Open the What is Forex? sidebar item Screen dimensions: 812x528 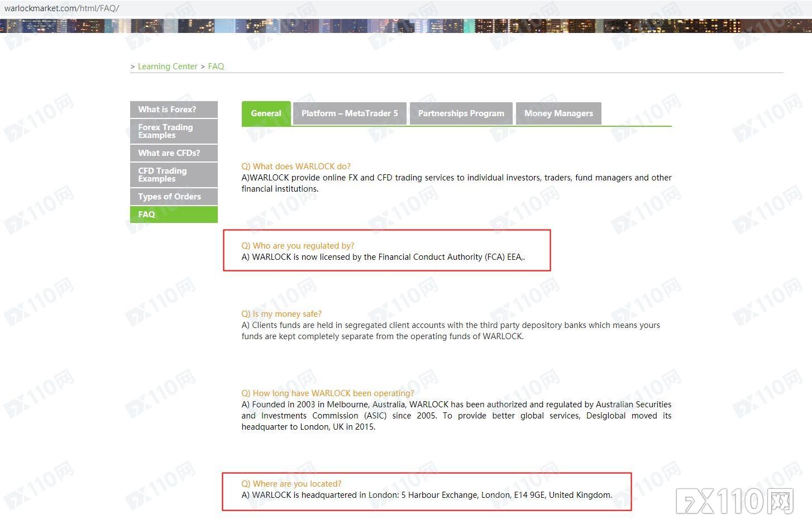tap(174, 110)
